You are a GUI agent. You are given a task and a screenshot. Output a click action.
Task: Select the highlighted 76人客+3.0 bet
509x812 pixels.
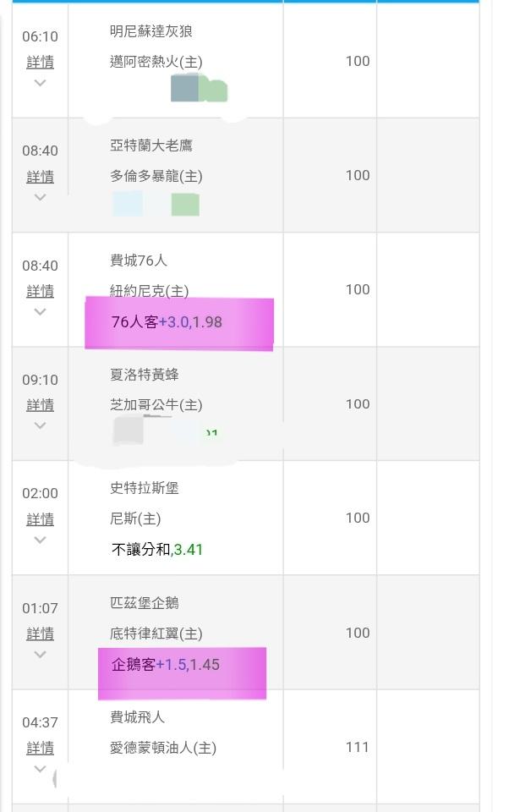click(167, 322)
